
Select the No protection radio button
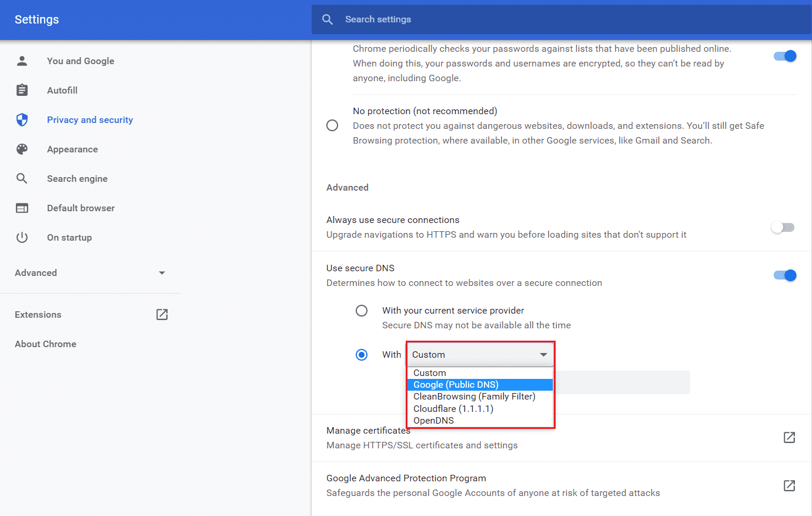[x=332, y=125]
